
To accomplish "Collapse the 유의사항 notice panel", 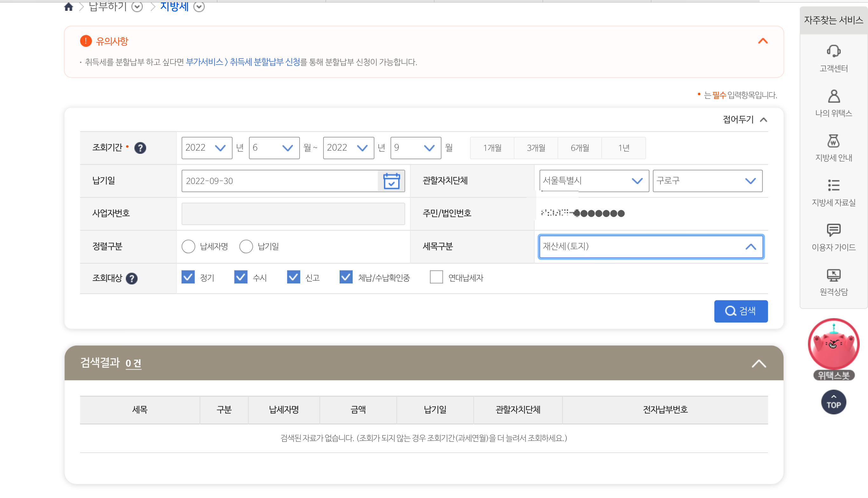I will 763,41.
